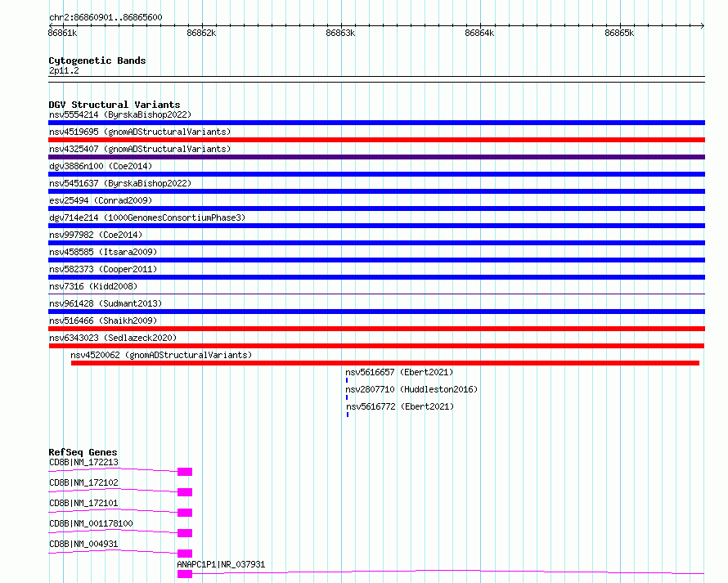This screenshot has height=583, width=728.
Task: Click the red nsv4519695 variant bar
Action: coord(376,140)
